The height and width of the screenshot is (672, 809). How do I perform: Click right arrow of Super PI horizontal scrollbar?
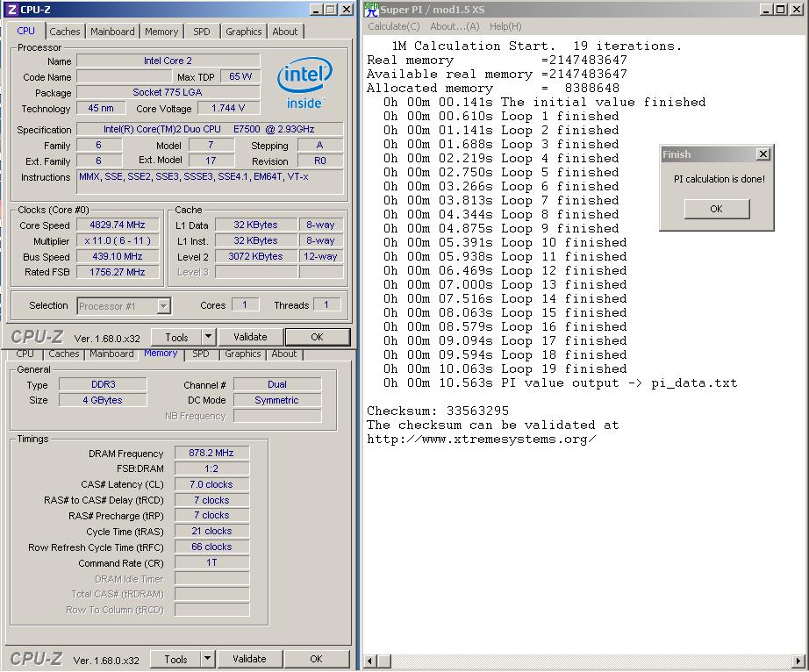(798, 660)
